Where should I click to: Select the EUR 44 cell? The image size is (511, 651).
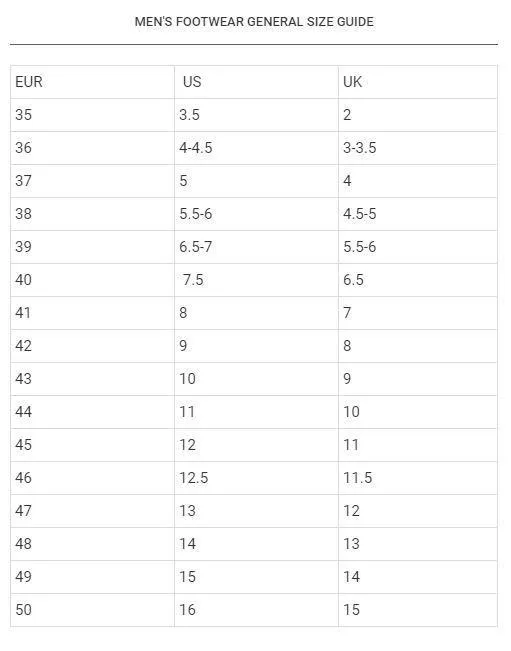pyautogui.click(x=93, y=412)
